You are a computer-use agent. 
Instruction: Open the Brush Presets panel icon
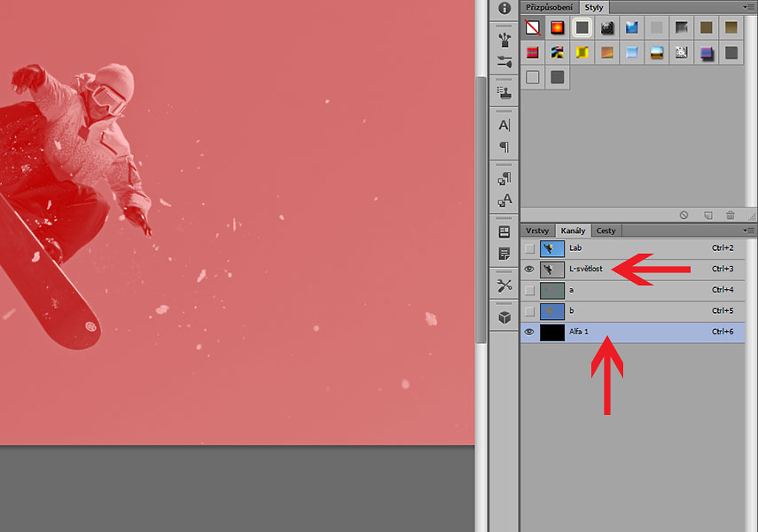tap(504, 40)
